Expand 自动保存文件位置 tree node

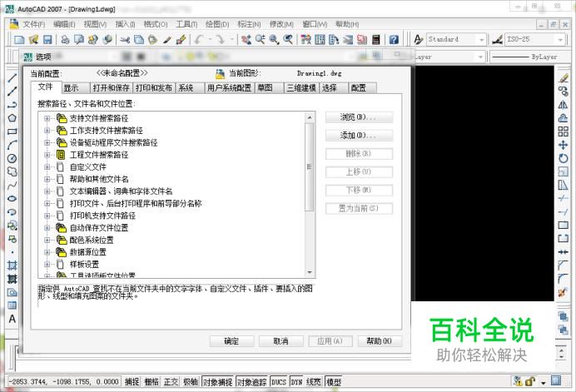click(x=47, y=228)
